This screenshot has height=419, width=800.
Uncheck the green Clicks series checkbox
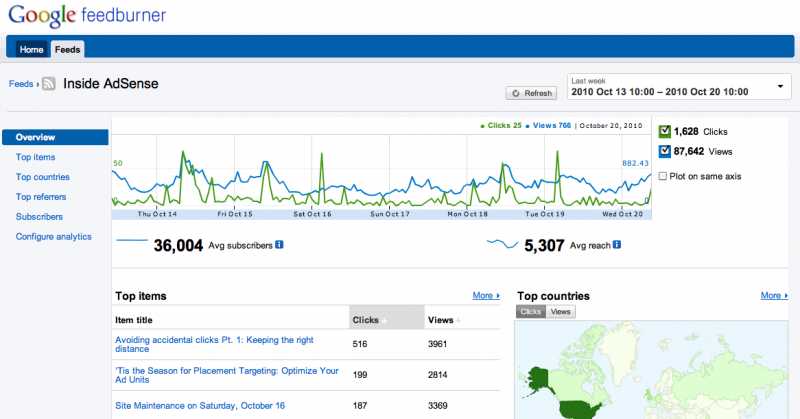click(x=664, y=131)
